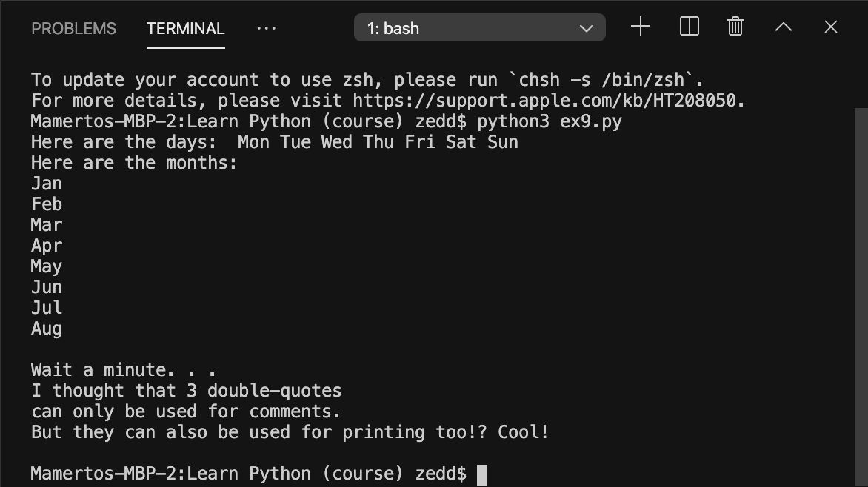868x487 pixels.
Task: Click "Mon" in the days output line
Action: point(253,142)
